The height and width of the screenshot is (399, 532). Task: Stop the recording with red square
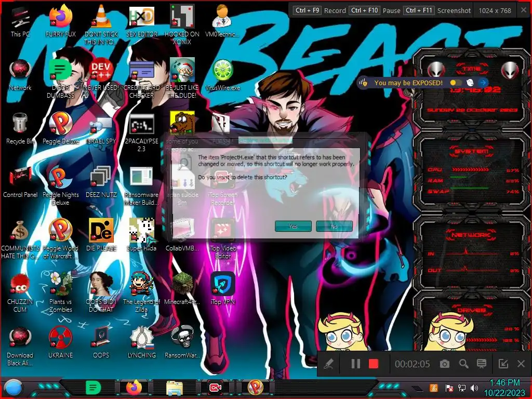click(374, 364)
